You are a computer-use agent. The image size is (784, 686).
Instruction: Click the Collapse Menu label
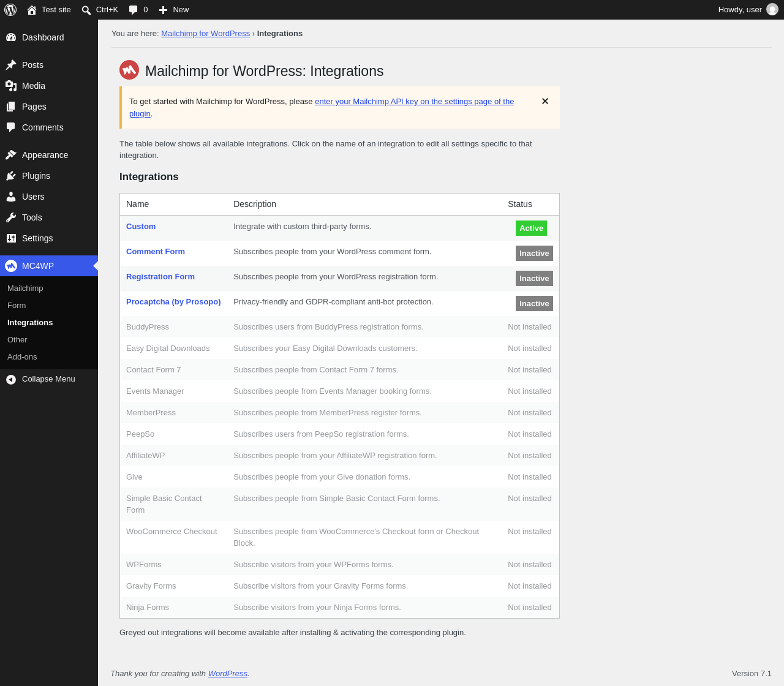[x=48, y=379]
